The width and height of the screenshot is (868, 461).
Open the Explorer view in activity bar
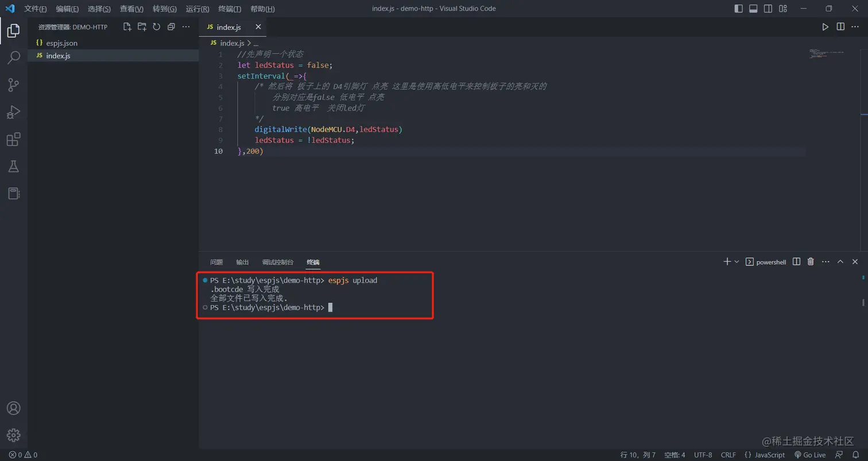pyautogui.click(x=13, y=30)
